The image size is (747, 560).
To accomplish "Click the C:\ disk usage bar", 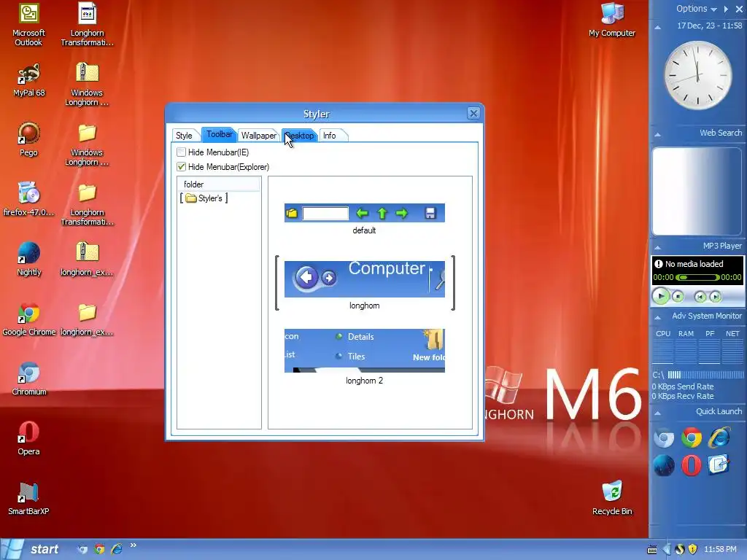I will coord(705,375).
